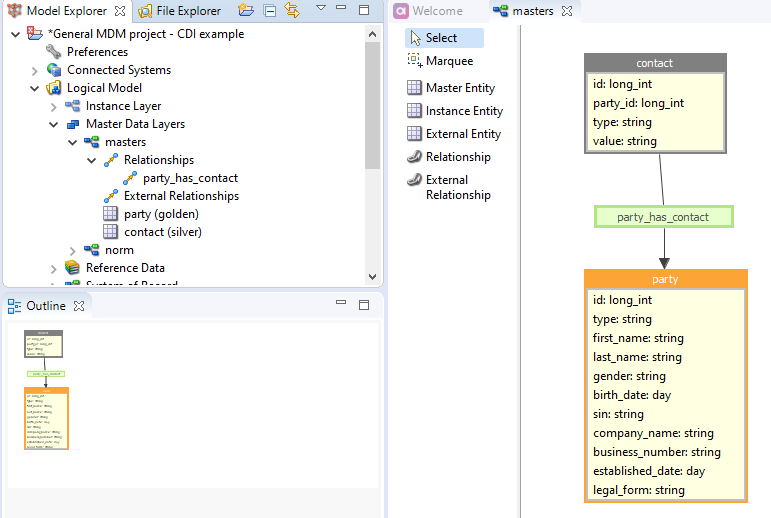Screen dimensions: 771x518
Task: Pick the Instance Entity palette tool
Action: point(463,111)
